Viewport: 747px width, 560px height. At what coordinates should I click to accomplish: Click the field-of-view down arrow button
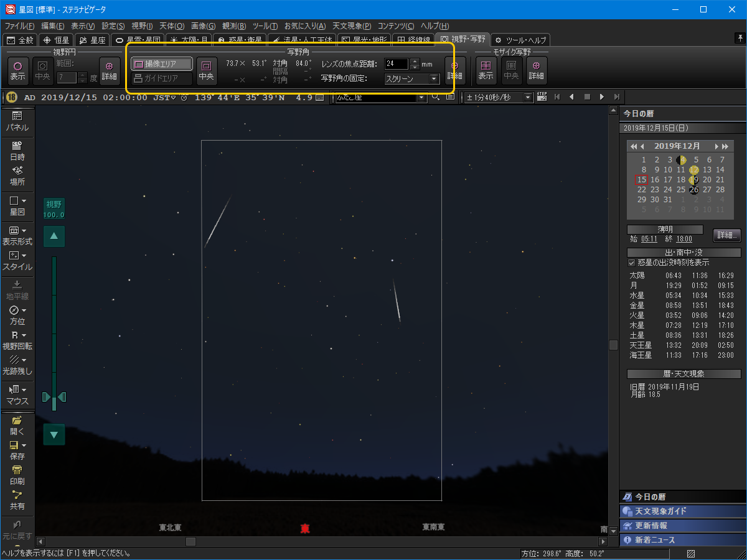[54, 434]
